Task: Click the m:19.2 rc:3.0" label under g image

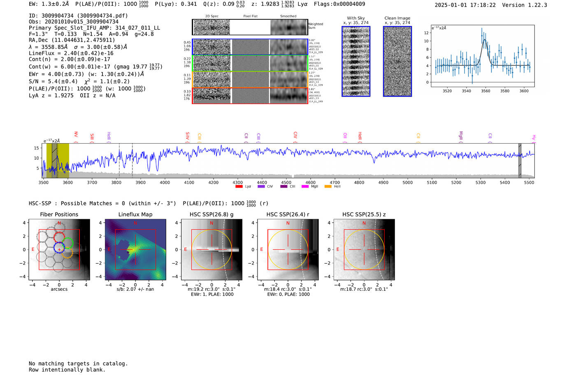Action: point(212,290)
